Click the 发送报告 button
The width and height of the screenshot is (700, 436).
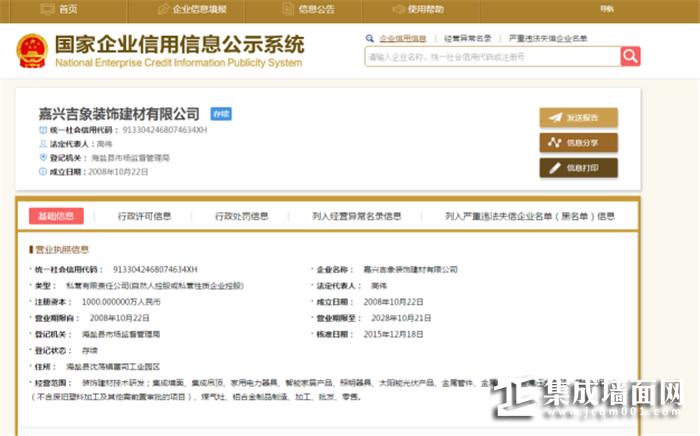(x=579, y=118)
